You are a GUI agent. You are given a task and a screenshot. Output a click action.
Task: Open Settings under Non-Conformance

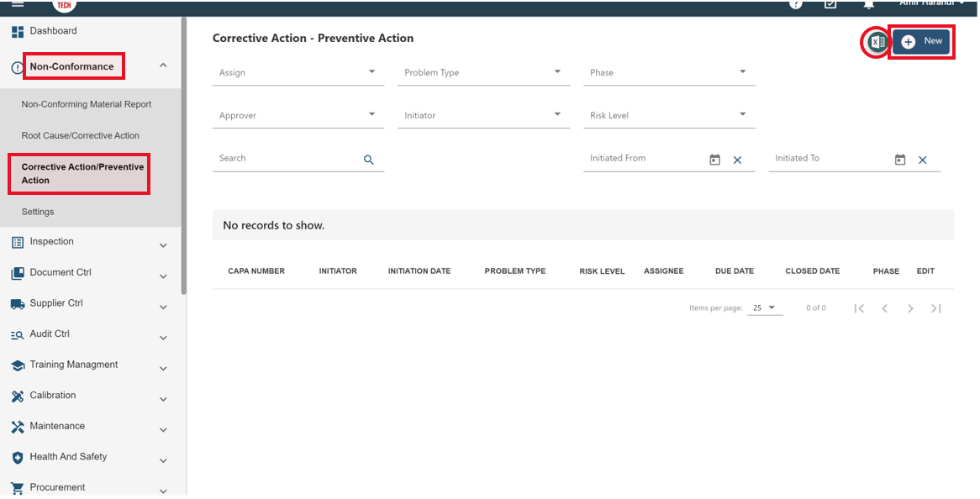[x=37, y=211]
